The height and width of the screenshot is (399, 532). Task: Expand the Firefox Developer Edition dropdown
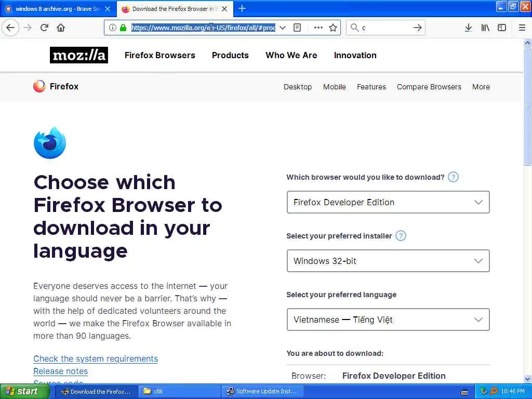[388, 202]
